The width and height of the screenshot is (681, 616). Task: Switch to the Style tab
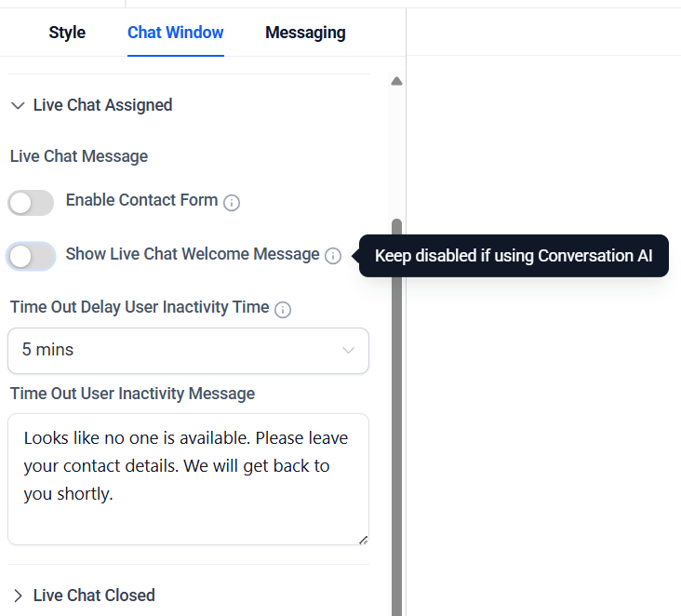[67, 33]
